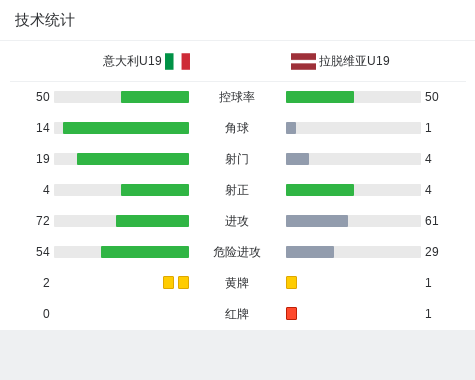
Task: Click Latvia's attack count 61
Action: 432,221
